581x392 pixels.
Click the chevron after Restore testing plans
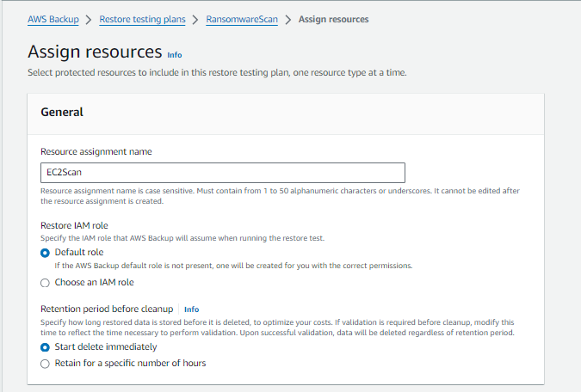click(195, 19)
